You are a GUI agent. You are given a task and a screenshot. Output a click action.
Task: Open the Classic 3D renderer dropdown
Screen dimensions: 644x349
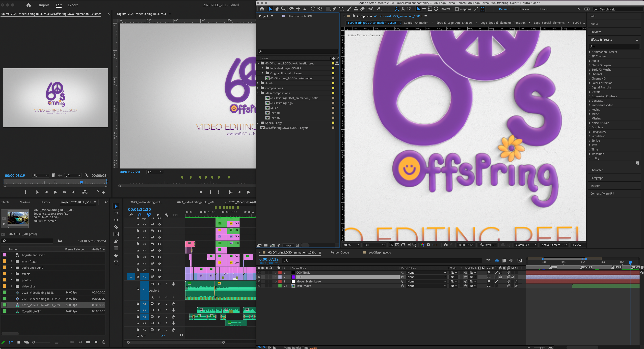(525, 245)
